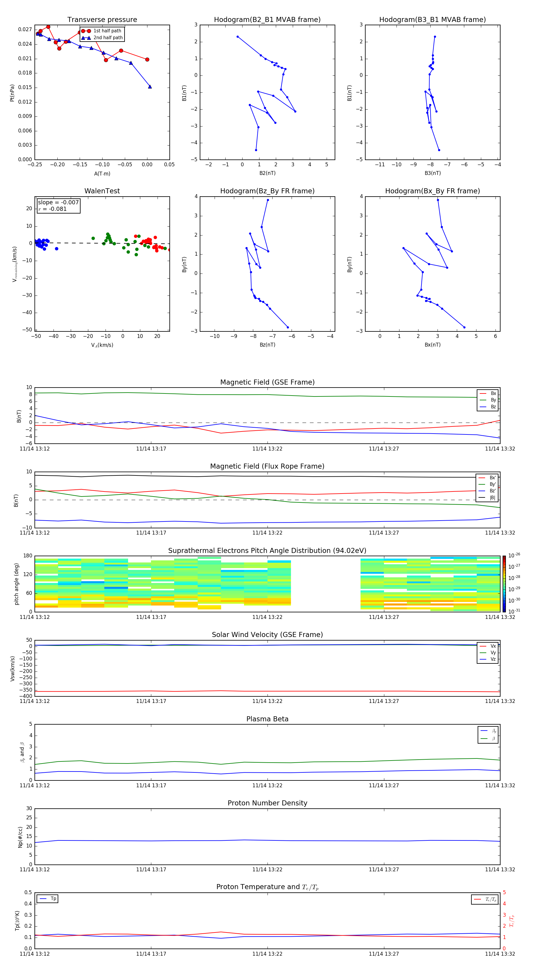The width and height of the screenshot is (535, 980).
Task: Click the 'slope = -0.007' annotation
Action: click(x=58, y=203)
